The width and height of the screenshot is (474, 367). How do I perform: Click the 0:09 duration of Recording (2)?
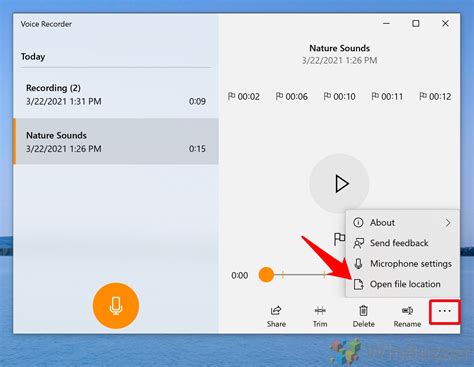point(197,101)
